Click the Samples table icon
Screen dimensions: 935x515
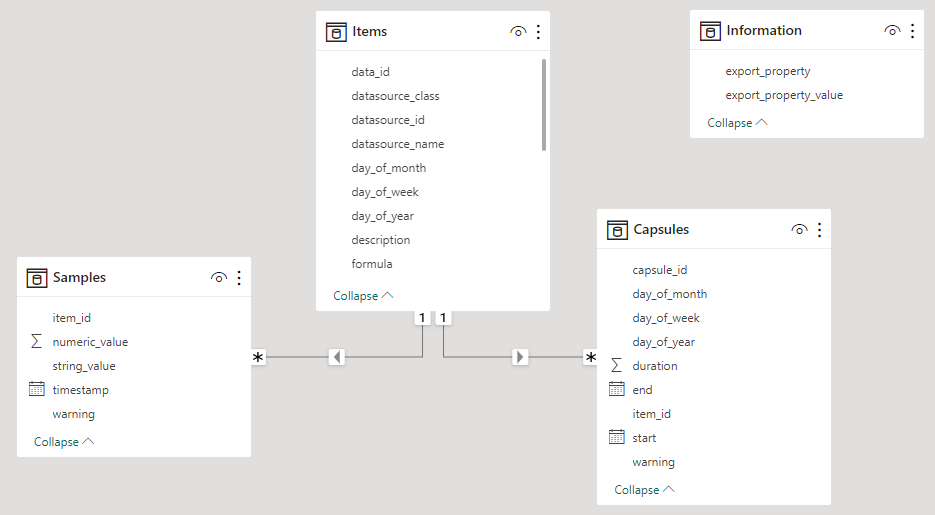[37, 278]
